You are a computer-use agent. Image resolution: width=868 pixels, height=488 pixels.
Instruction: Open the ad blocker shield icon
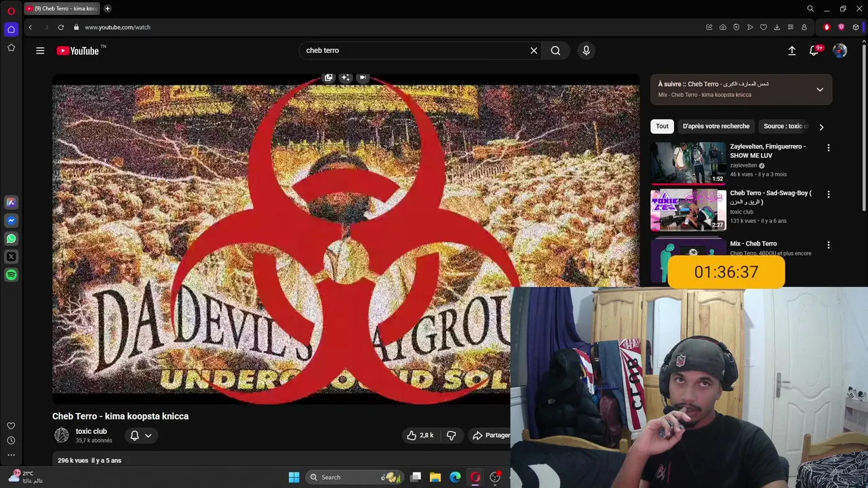click(736, 27)
